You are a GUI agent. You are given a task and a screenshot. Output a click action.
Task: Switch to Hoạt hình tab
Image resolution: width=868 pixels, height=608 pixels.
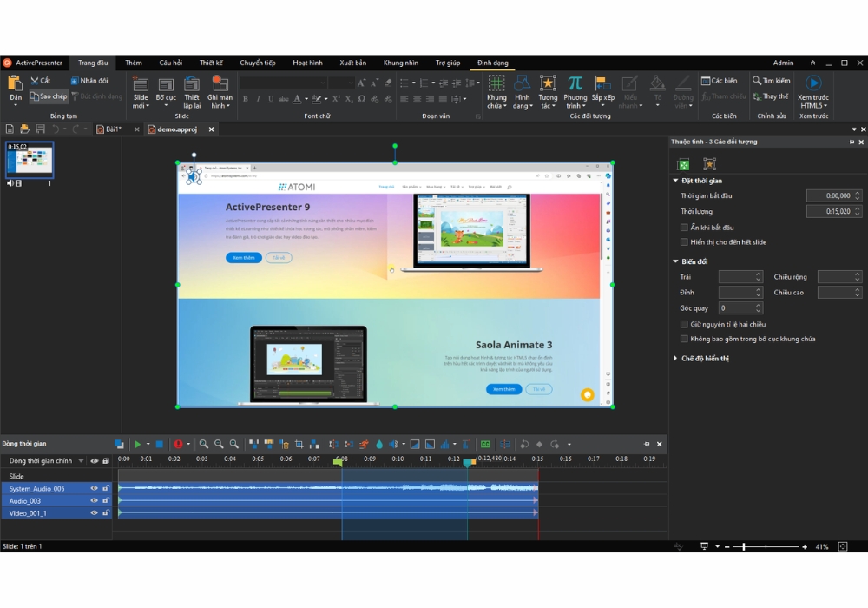pos(307,63)
